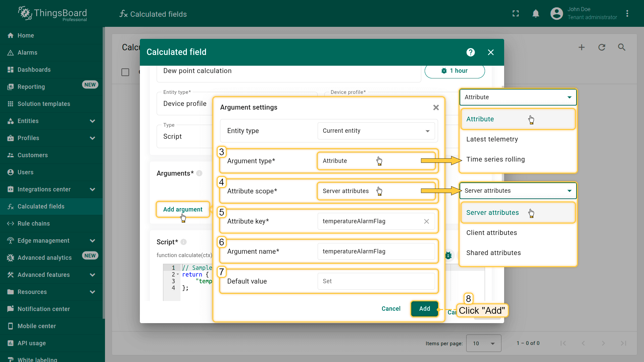Click the Default value input field
The height and width of the screenshot is (362, 644).
point(376,281)
